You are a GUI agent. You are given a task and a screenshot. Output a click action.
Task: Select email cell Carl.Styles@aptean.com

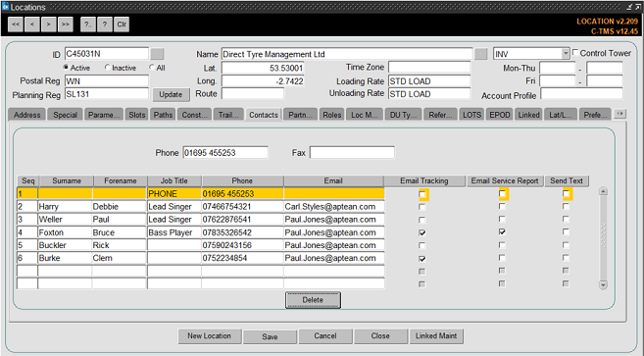coord(333,207)
